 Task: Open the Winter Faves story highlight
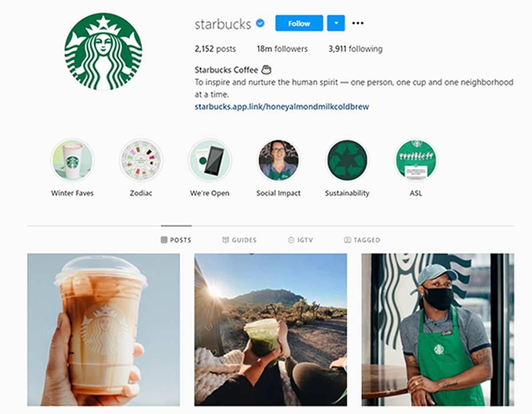click(72, 161)
